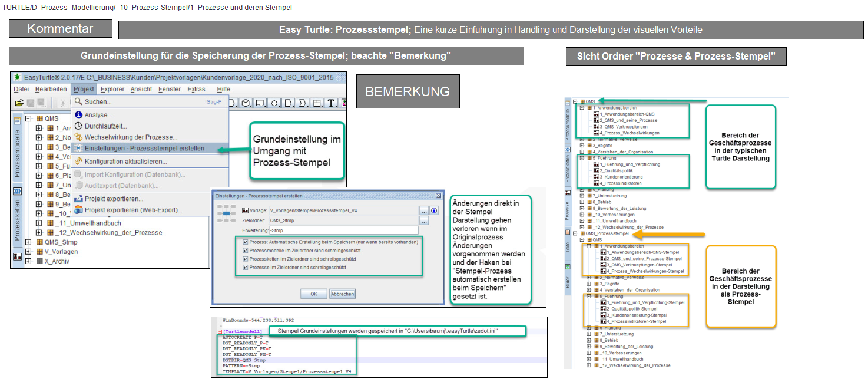This screenshot has height=382, width=868.
Task: Select 2_QMS_und_seine_Prozesse-Stempel item
Action: coord(644,258)
